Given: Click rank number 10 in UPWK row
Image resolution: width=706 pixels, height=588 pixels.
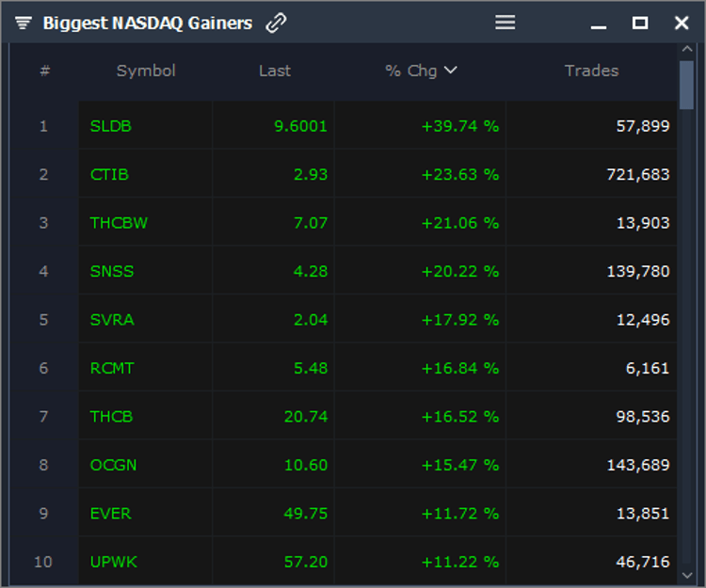Looking at the screenshot, I should click(x=43, y=562).
